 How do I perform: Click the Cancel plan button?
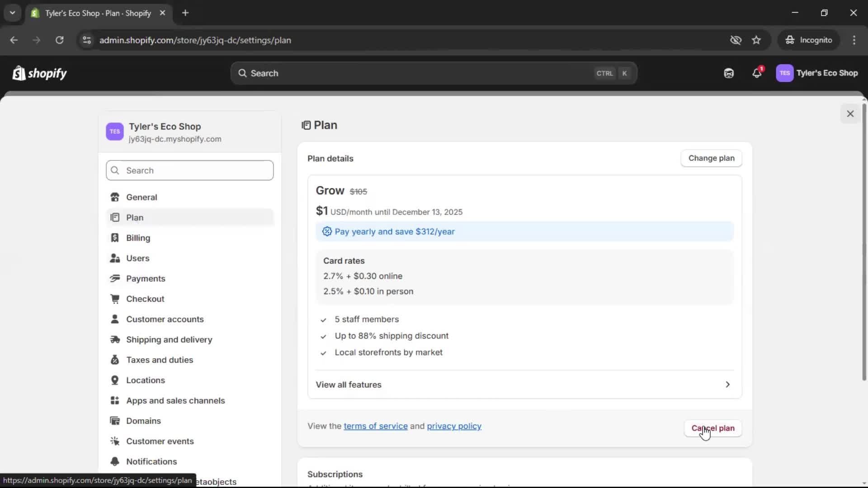click(x=712, y=428)
